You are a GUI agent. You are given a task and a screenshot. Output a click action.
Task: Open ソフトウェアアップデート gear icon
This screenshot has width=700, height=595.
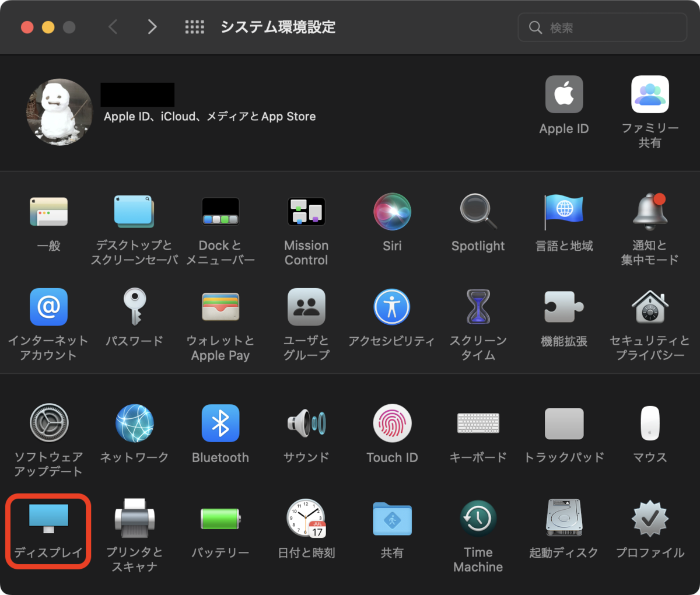click(48, 423)
